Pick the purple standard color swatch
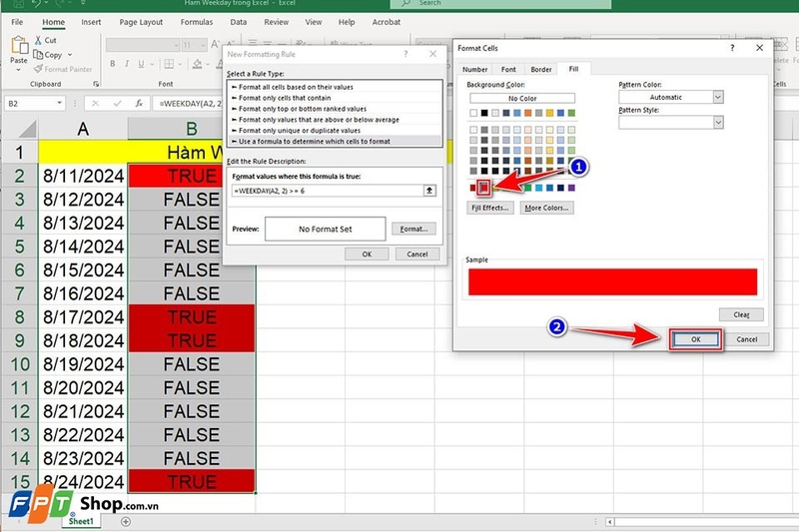This screenshot has height=532, width=799. [571, 188]
